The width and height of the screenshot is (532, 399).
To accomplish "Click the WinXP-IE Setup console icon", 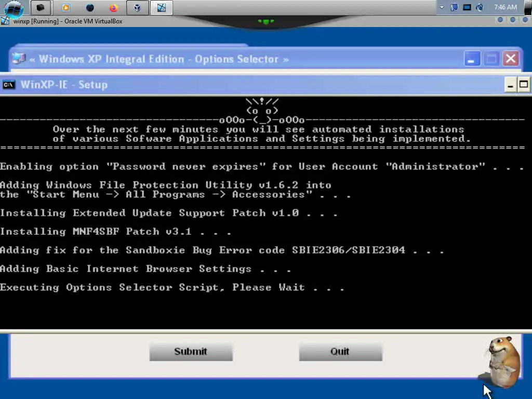I will 9,85.
